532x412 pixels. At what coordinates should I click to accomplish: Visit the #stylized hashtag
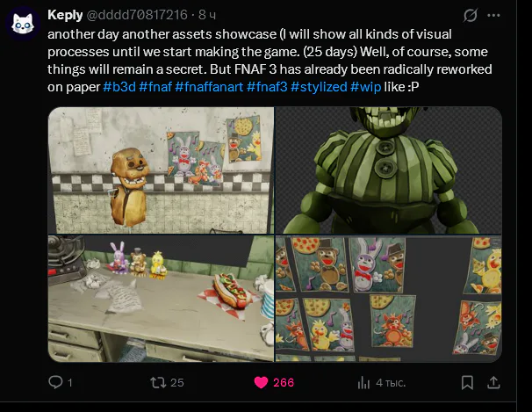point(319,87)
